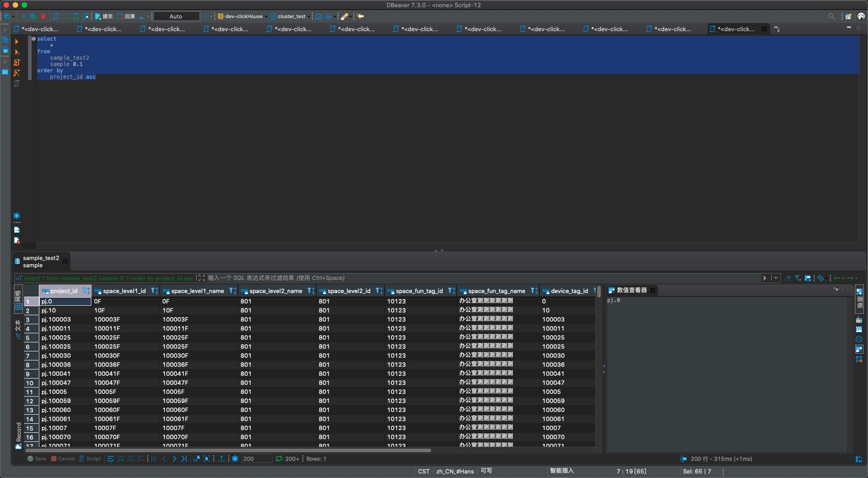
Task: Click the metadata checkered panel icon
Action: coord(859,330)
